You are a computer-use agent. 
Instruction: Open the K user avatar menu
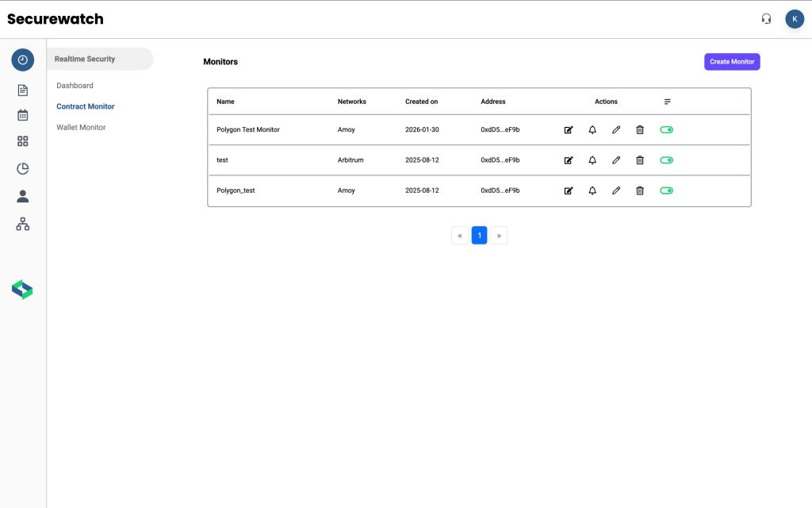(795, 19)
